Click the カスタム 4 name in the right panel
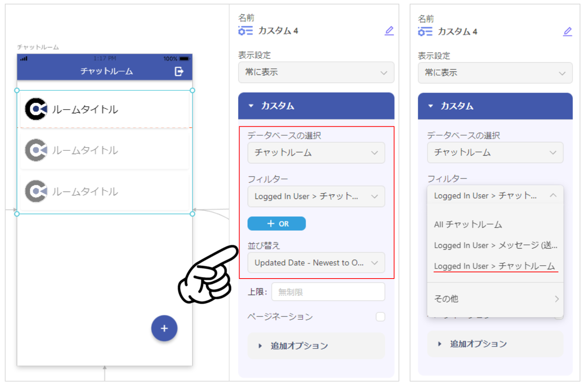588x386 pixels. 457,31
